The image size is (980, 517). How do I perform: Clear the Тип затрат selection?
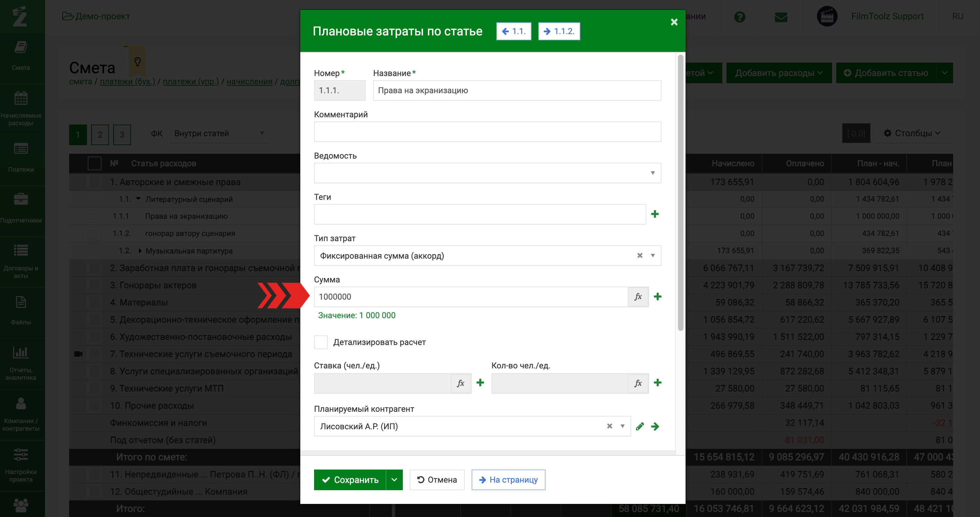point(639,256)
